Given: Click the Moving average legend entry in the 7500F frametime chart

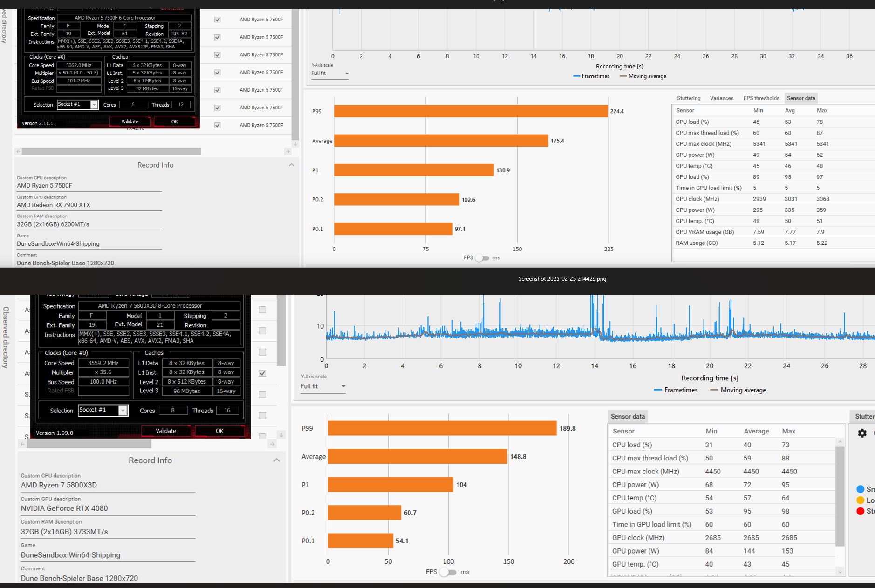Looking at the screenshot, I should click(643, 76).
